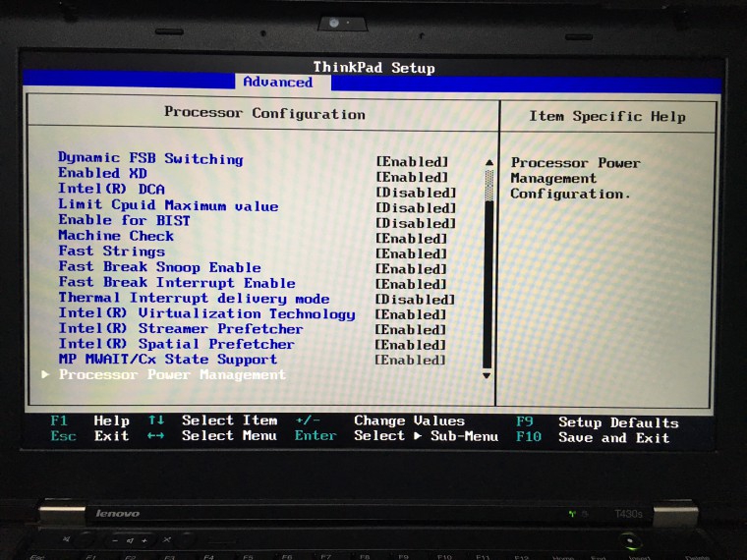Click left-right arrows Select Menu icon
Viewport: 747px width, 560px height.
pyautogui.click(x=155, y=435)
